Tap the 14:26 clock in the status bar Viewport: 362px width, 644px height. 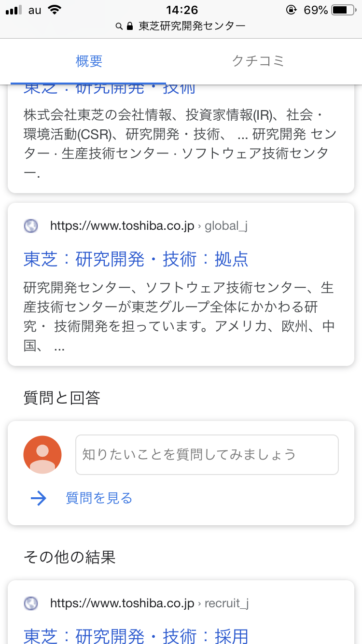point(181,10)
